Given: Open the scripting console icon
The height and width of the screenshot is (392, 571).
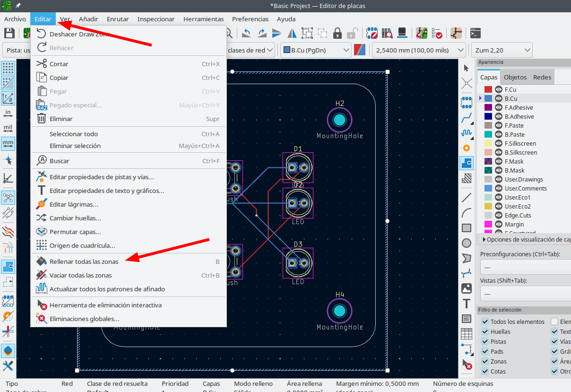Looking at the screenshot, I should point(476,33).
